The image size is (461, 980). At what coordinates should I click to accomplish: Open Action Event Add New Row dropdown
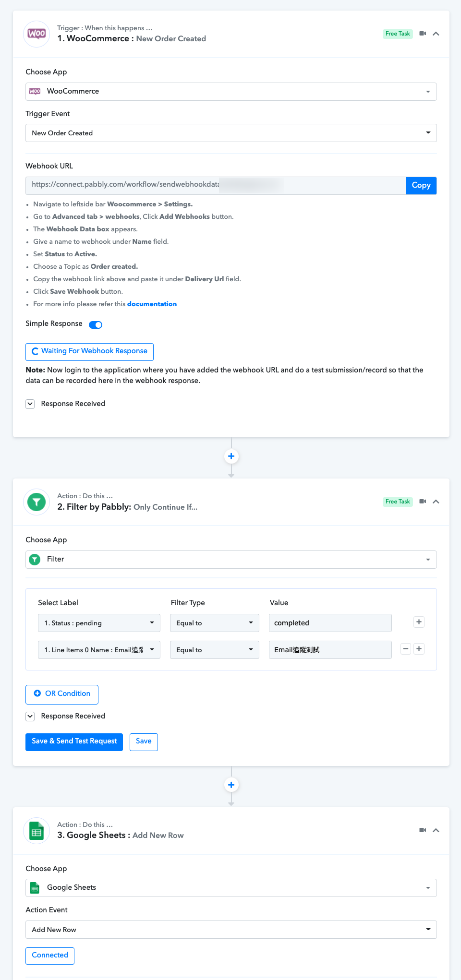click(231, 930)
